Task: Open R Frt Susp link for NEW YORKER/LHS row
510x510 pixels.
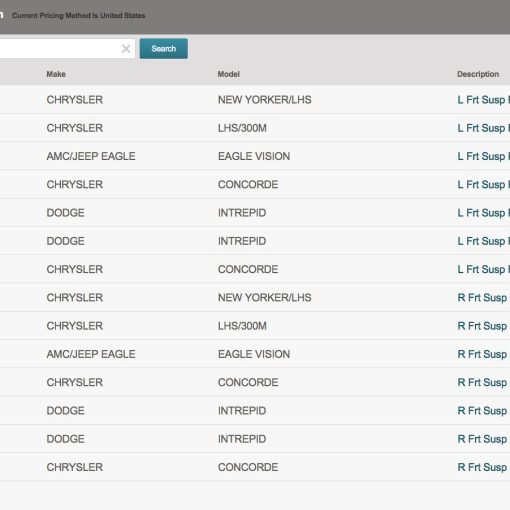Action: [483, 298]
